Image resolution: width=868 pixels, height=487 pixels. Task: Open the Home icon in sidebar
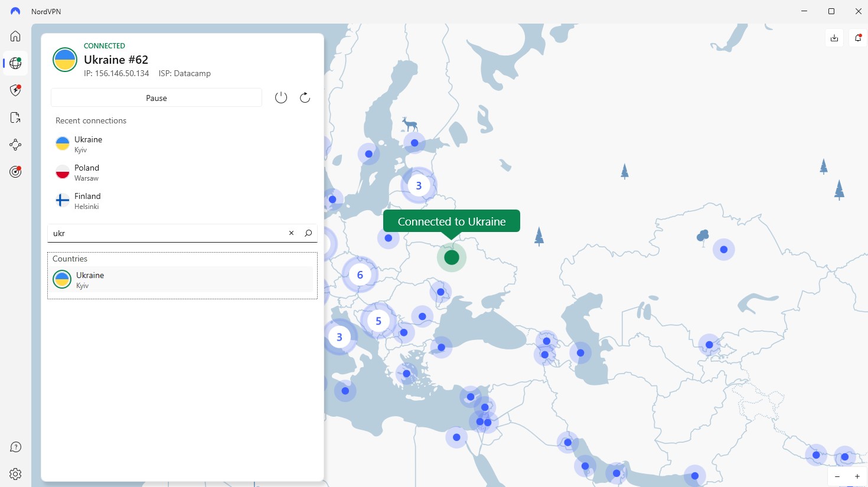coord(15,36)
